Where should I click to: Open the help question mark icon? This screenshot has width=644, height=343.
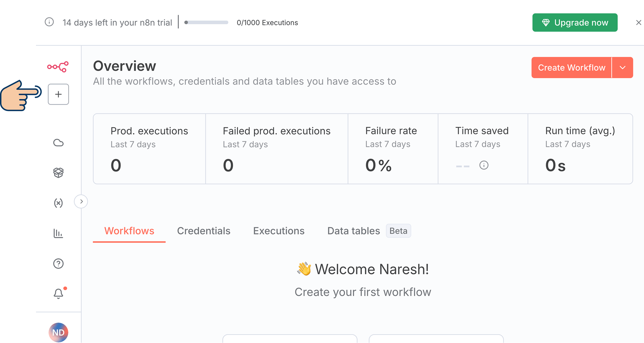pyautogui.click(x=58, y=264)
